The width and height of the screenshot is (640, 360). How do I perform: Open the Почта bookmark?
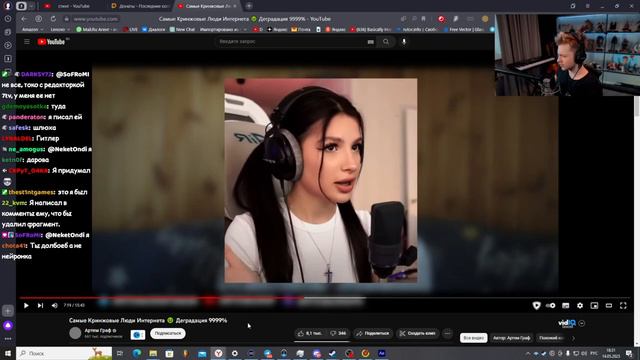coord(301,29)
